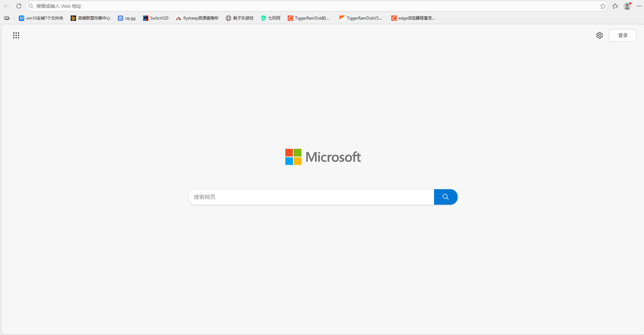Open the browser settings and more menu
644x335 pixels.
(639, 6)
